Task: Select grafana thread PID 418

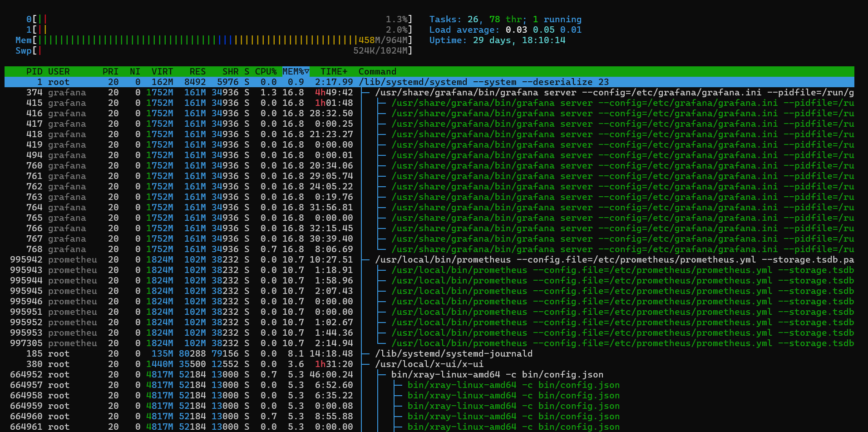Action: click(429, 134)
